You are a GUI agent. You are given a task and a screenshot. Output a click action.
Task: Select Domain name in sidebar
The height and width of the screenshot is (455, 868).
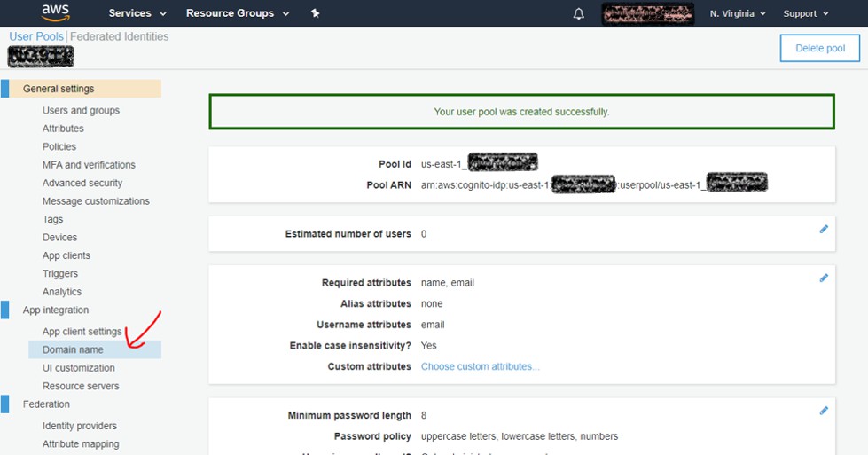(73, 349)
